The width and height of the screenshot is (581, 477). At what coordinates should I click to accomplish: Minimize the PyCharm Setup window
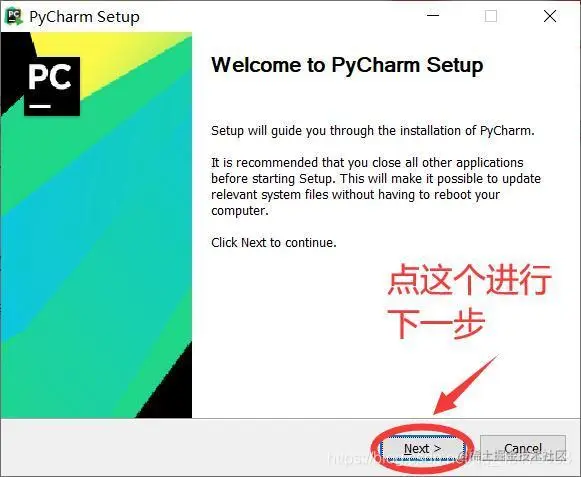[433, 16]
